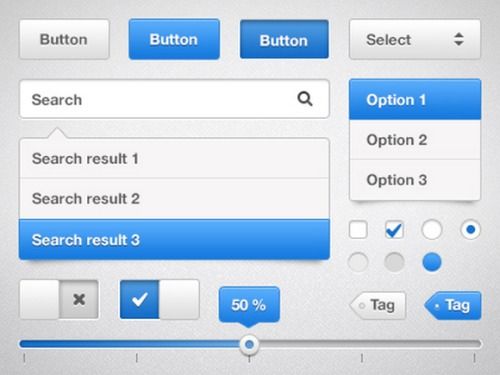The width and height of the screenshot is (500, 375).
Task: Select highlighted Search result 3 entry
Action: click(174, 239)
